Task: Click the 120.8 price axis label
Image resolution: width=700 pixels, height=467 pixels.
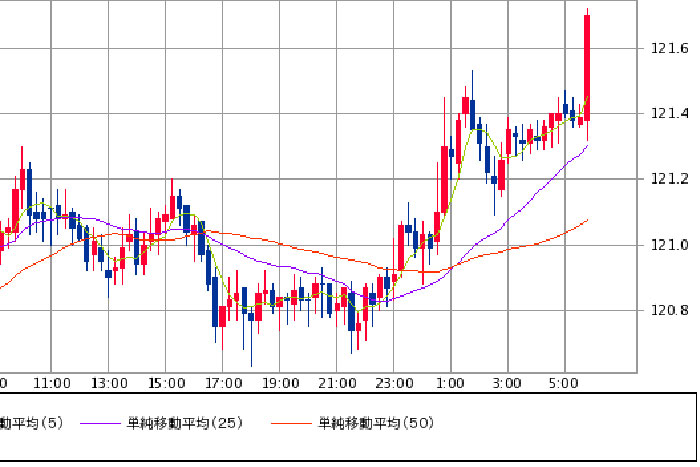Action: pyautogui.click(x=669, y=310)
